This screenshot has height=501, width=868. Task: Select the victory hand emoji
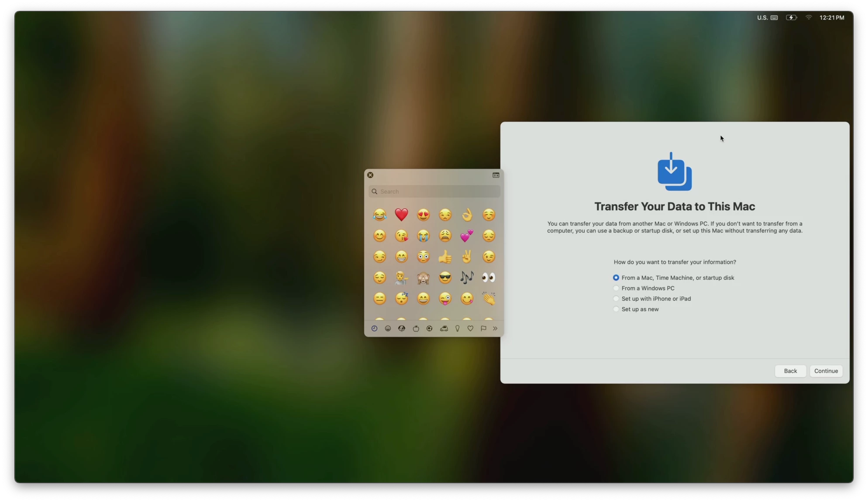point(467,257)
